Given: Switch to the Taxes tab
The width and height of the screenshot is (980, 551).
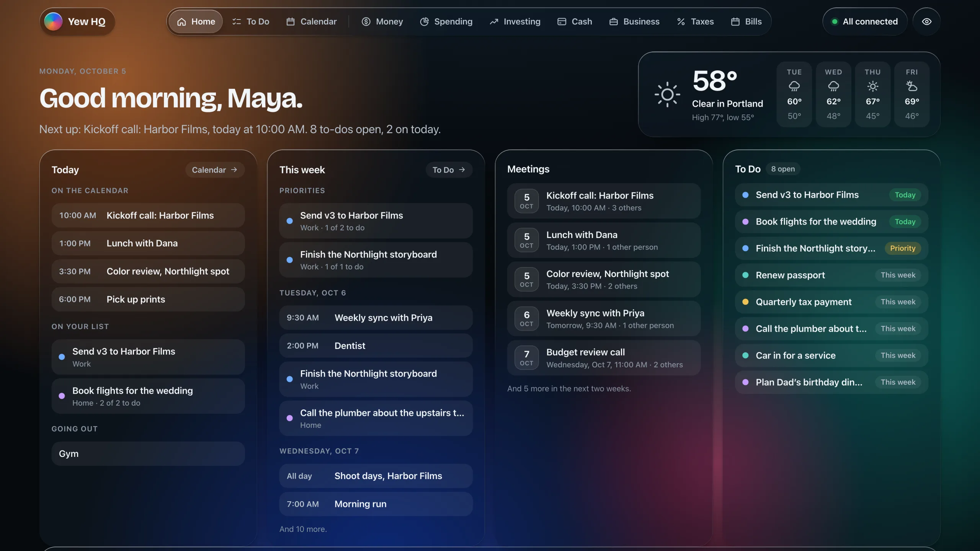Looking at the screenshot, I should pos(695,22).
